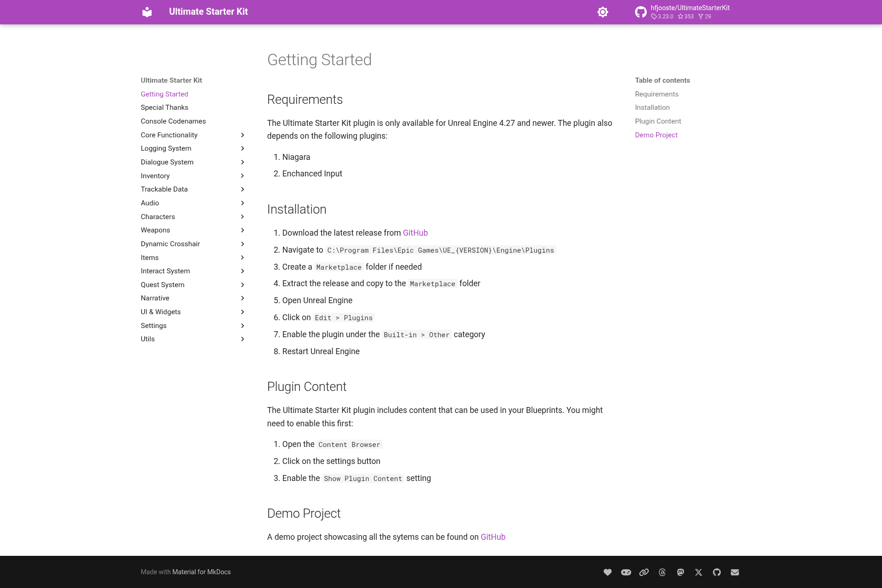882x588 pixels.
Task: Jump to Plugin Content in table of contents
Action: (658, 121)
